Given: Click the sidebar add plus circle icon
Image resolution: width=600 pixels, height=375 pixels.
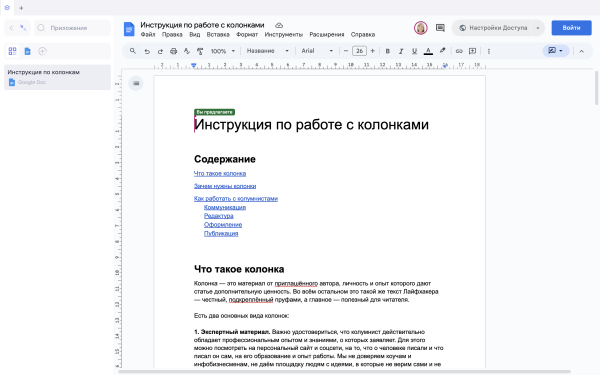Looking at the screenshot, I should [42, 51].
